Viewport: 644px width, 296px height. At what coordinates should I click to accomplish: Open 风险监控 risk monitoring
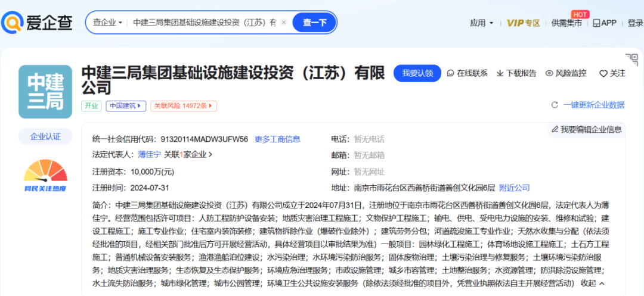[x=566, y=73]
